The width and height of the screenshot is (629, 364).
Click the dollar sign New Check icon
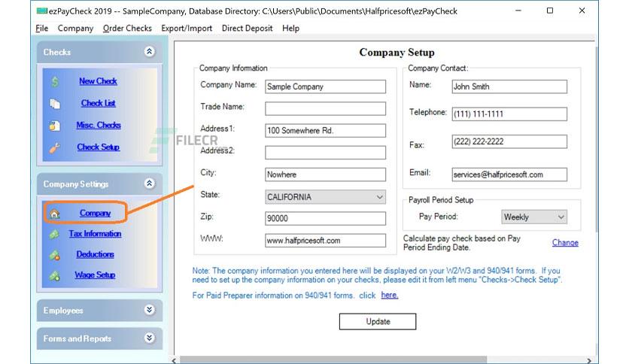pyautogui.click(x=55, y=81)
